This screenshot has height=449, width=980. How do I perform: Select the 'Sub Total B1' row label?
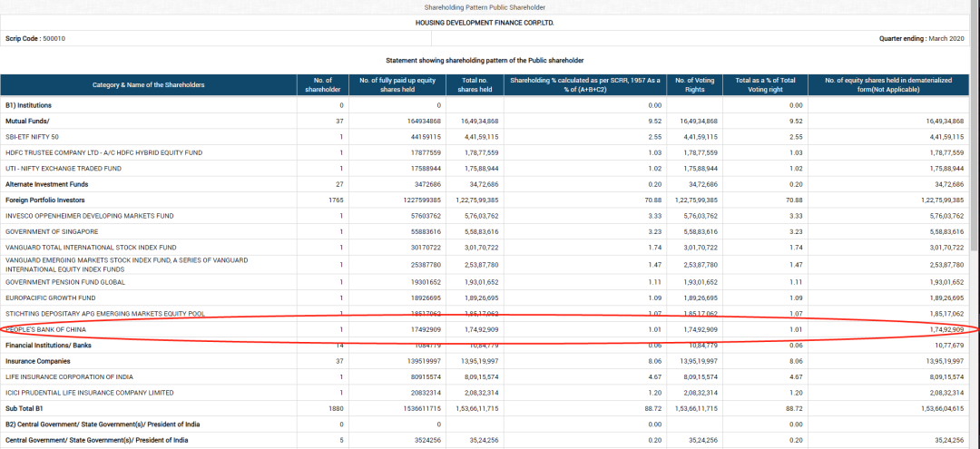pos(25,409)
